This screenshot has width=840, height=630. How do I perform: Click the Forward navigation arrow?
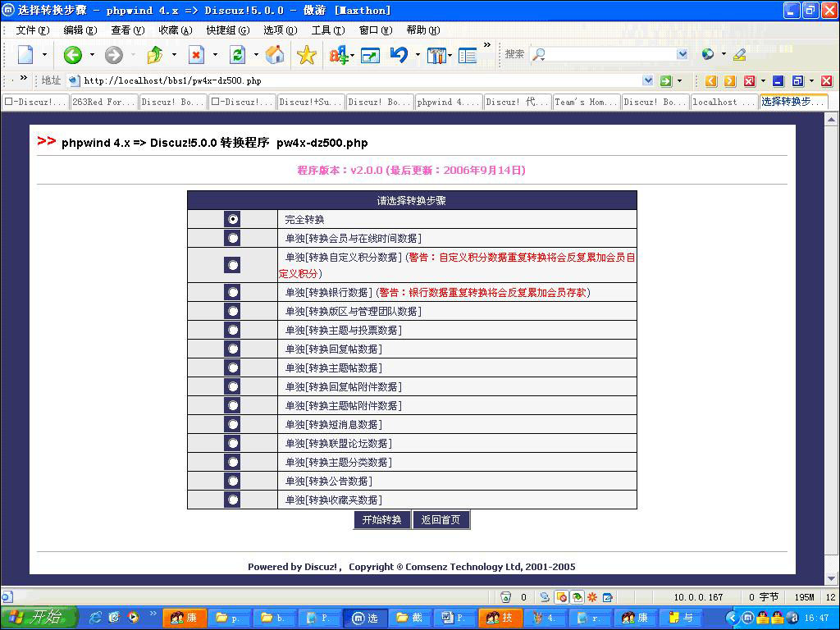(113, 55)
